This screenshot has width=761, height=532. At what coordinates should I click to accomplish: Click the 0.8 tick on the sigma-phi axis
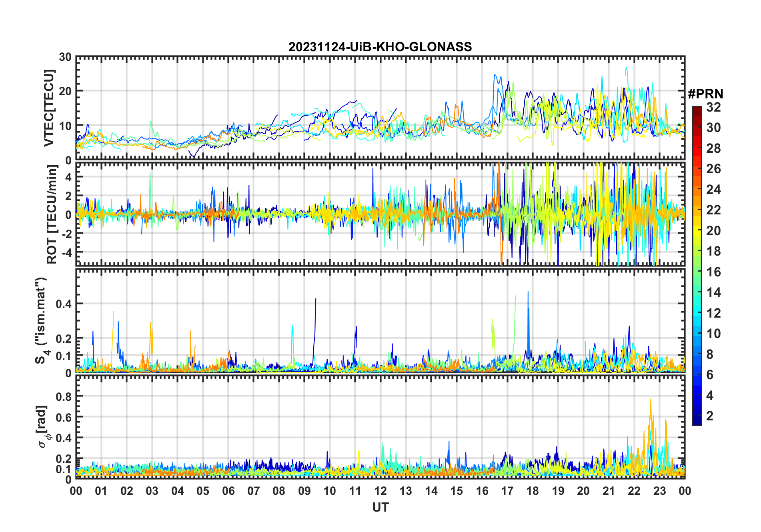(x=64, y=396)
